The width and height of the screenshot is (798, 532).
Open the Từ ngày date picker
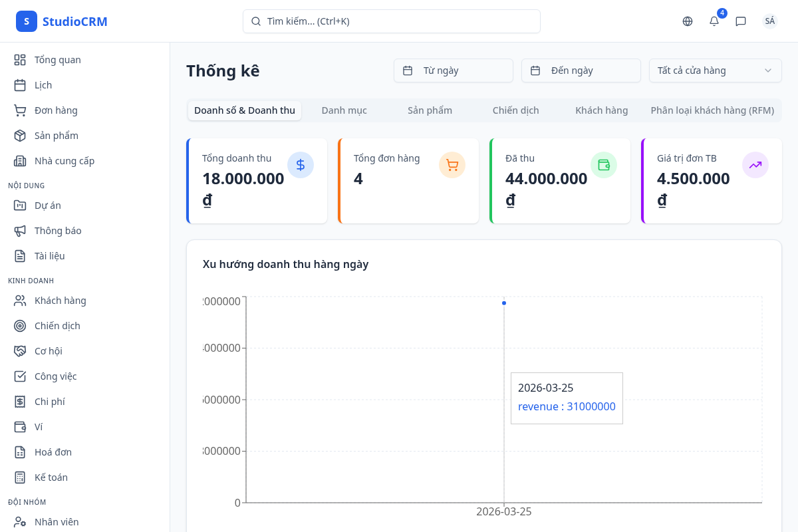[454, 70]
